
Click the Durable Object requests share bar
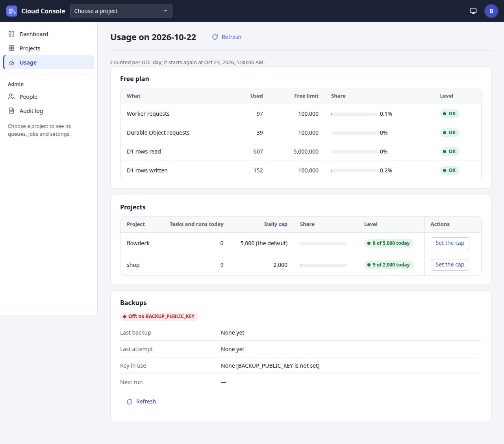pyautogui.click(x=355, y=133)
